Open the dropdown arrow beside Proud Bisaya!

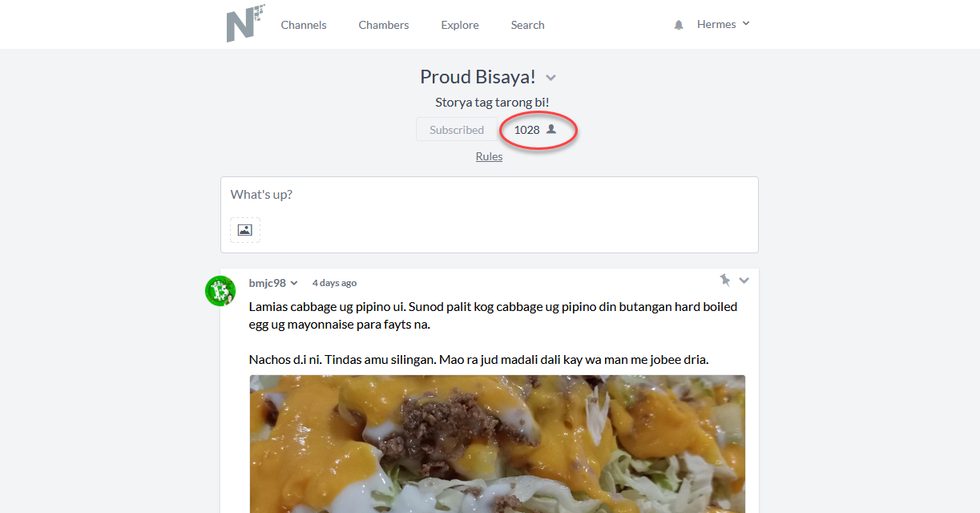point(550,78)
